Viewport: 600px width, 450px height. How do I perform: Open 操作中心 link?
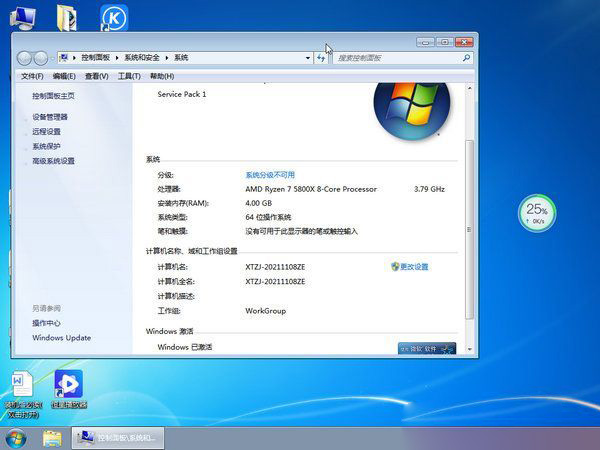(x=46, y=323)
